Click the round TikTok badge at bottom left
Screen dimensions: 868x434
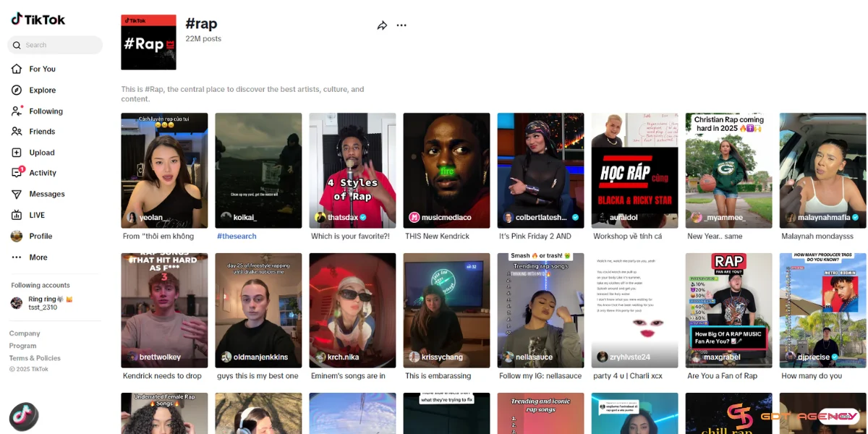tap(23, 417)
